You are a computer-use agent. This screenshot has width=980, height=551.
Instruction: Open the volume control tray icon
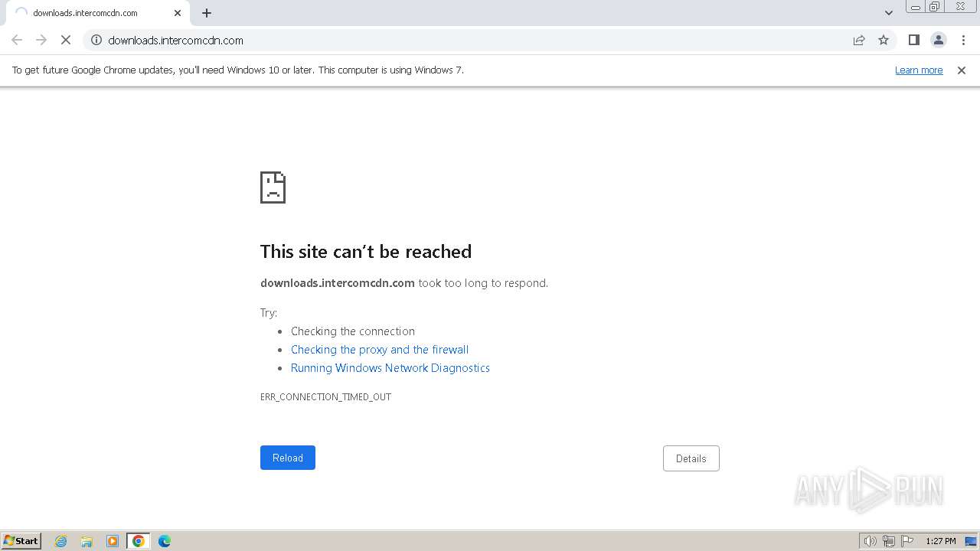(870, 541)
